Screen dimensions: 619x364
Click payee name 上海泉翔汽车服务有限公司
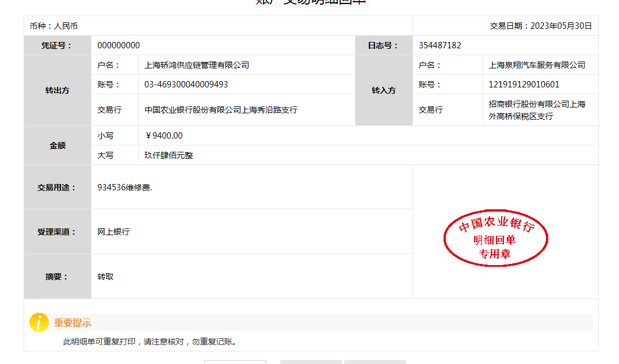537,65
